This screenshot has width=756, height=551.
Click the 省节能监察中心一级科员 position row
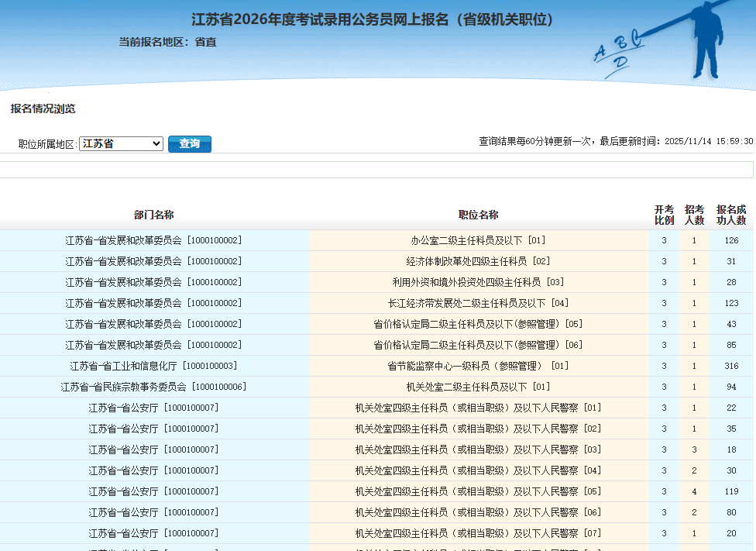(478, 366)
